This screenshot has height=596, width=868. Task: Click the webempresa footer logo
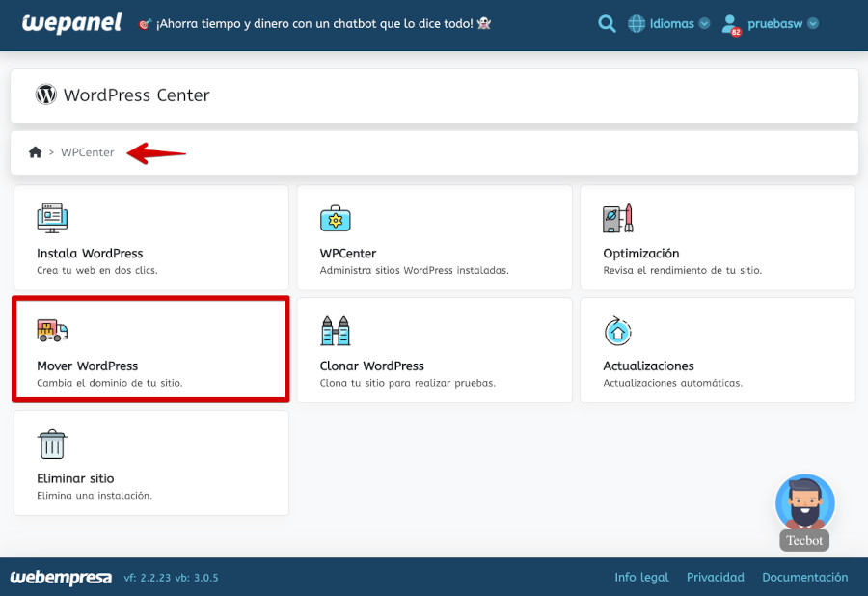[61, 577]
